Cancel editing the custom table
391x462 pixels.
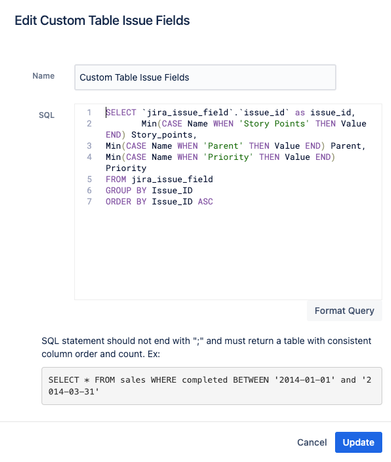tap(312, 442)
